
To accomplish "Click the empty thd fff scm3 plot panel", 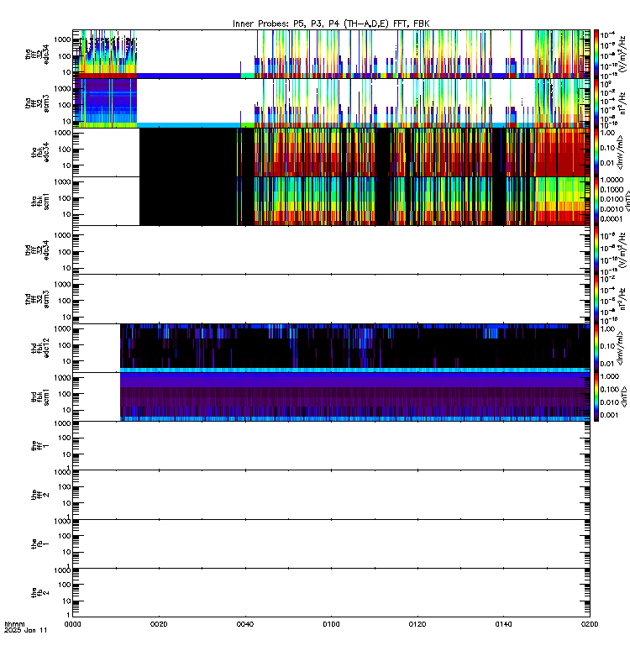I will [x=331, y=299].
